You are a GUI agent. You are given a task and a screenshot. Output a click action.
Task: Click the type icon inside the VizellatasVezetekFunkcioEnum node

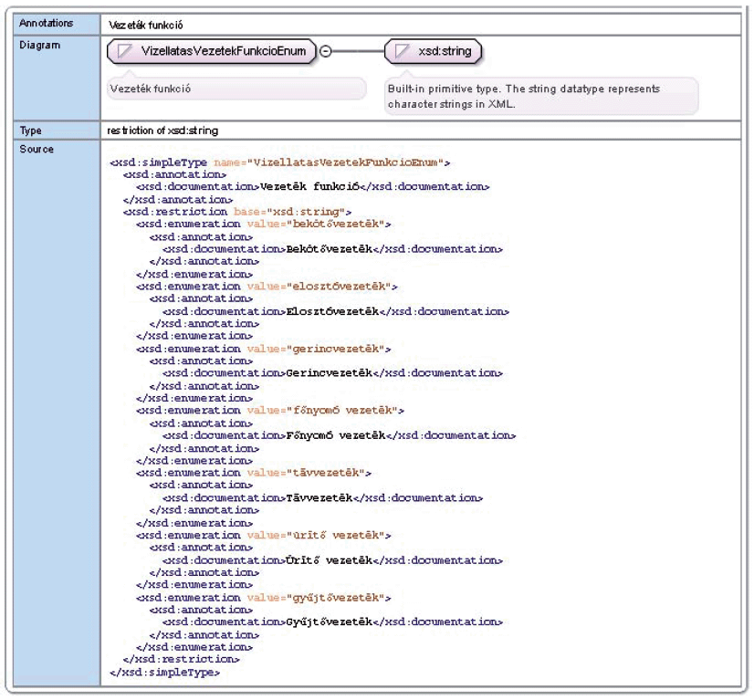(x=124, y=51)
